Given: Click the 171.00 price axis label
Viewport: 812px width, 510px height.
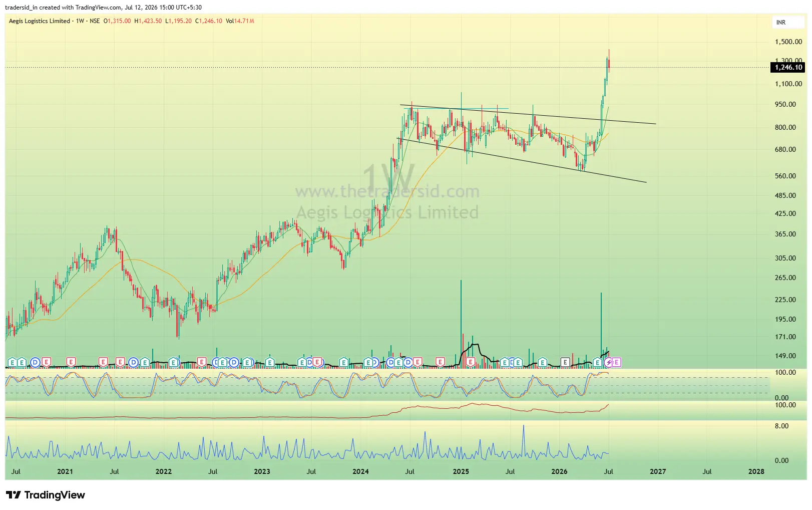Looking at the screenshot, I should [785, 337].
